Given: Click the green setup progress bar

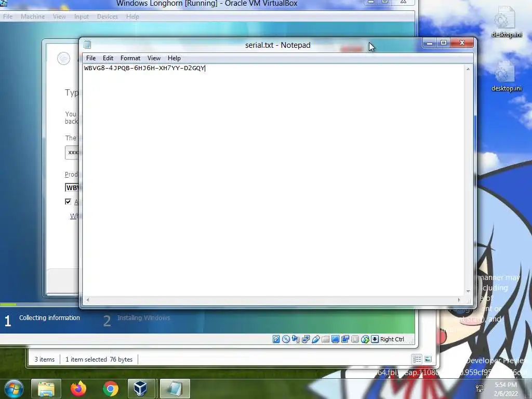Looking at the screenshot, I should tap(8, 304).
